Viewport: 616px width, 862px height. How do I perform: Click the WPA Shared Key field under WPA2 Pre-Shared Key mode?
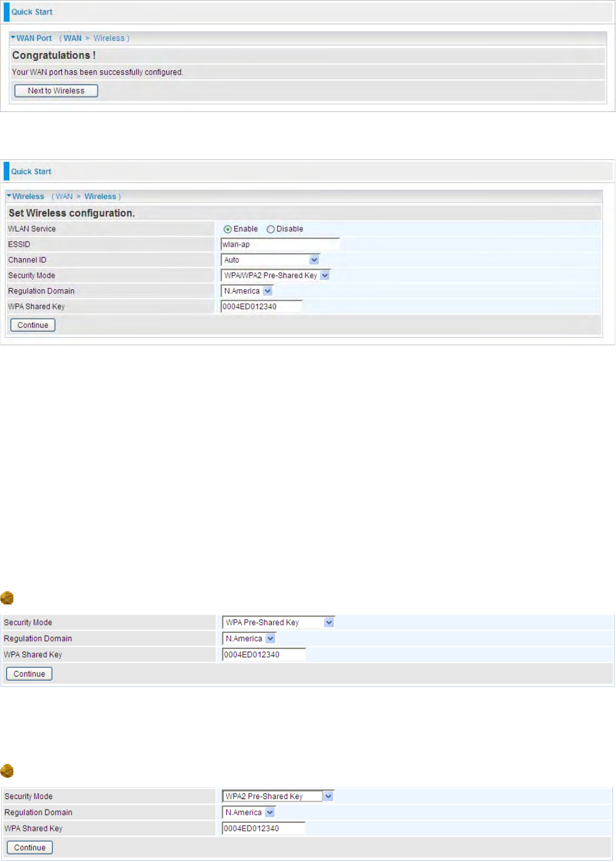[263, 829]
